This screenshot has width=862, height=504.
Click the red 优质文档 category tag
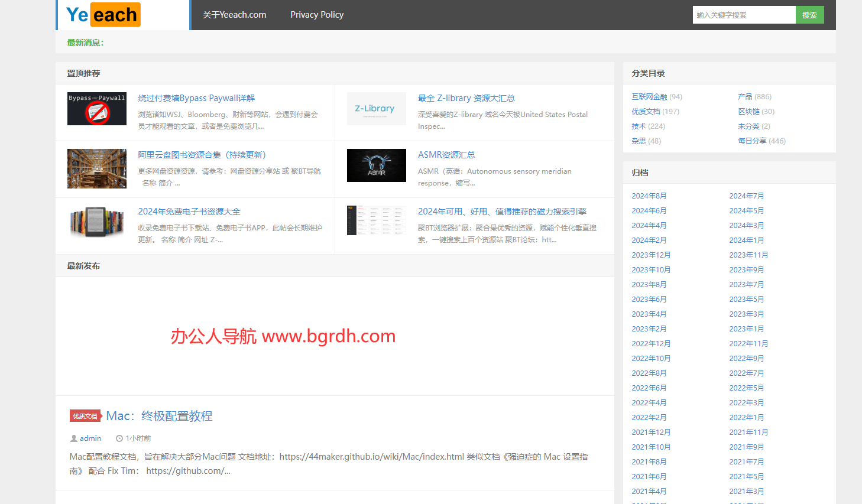pos(85,416)
